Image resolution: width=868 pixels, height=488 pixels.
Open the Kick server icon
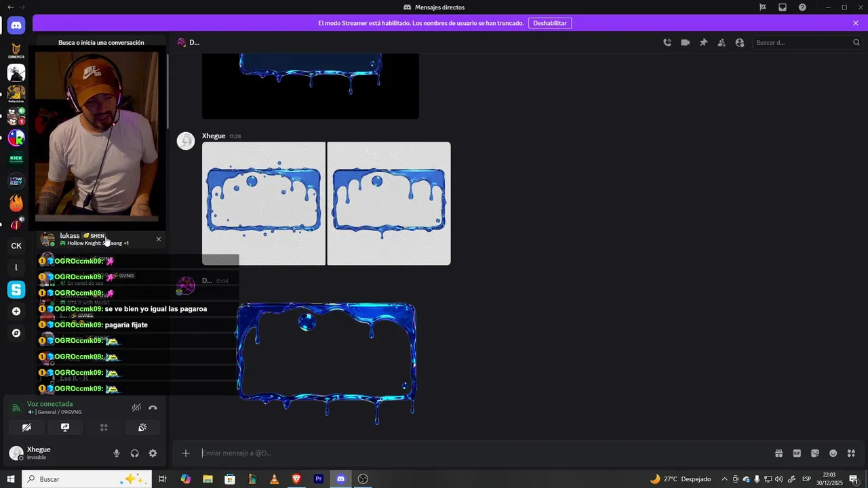click(x=16, y=159)
